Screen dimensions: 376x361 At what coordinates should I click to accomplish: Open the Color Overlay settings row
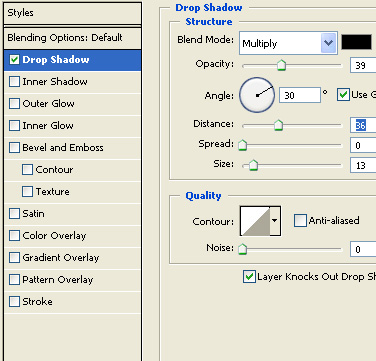click(x=73, y=236)
